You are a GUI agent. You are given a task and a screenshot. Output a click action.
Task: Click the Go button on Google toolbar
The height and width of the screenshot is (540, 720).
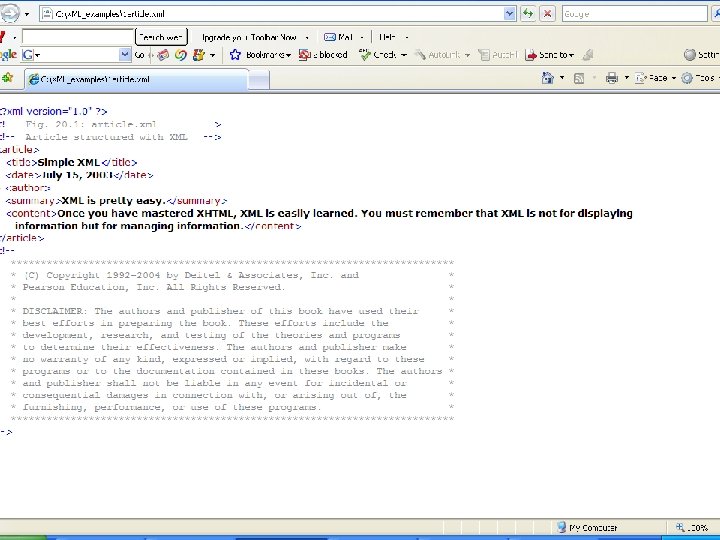140,55
